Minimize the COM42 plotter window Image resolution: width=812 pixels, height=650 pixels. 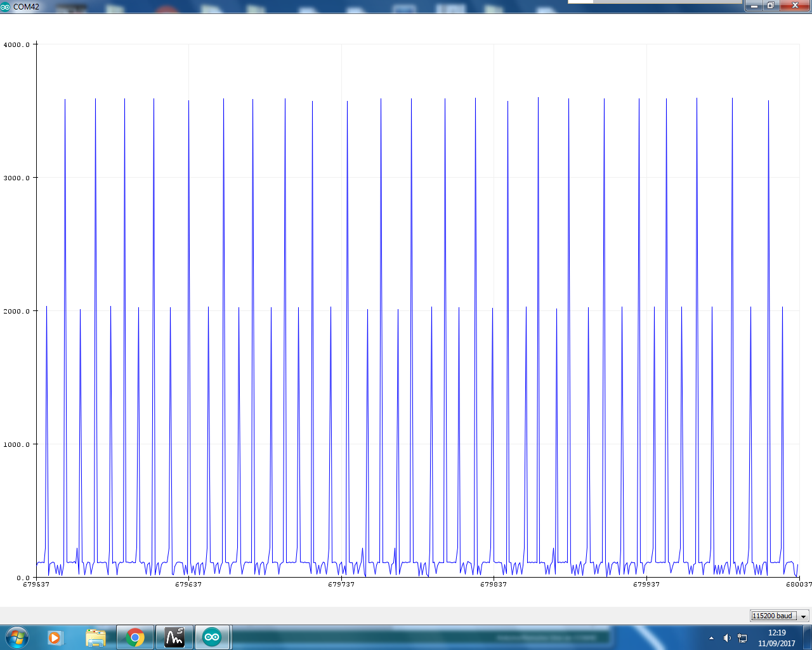(x=753, y=5)
